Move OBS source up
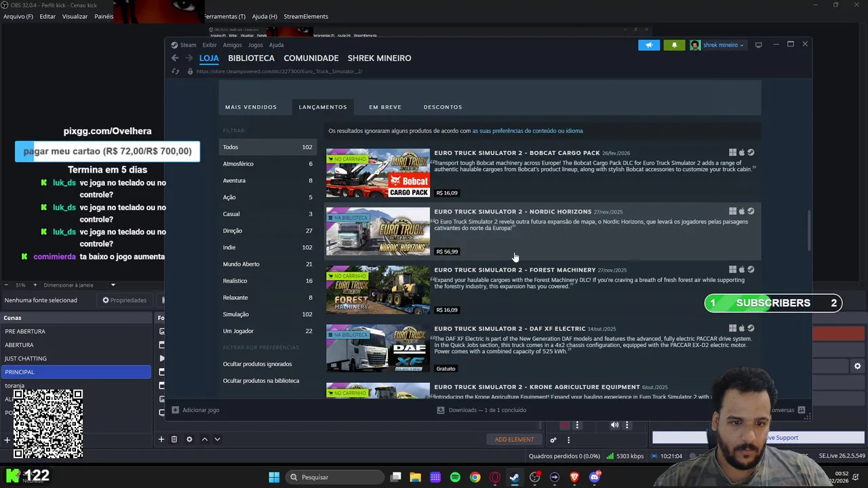 point(204,439)
